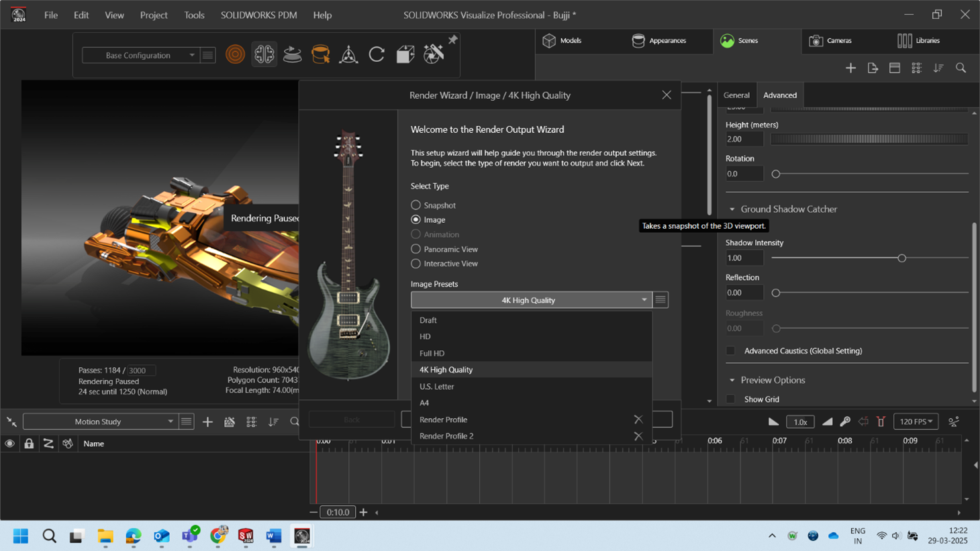The width and height of the screenshot is (980, 551).
Task: Click the refresh rotate arrow icon
Action: (377, 54)
